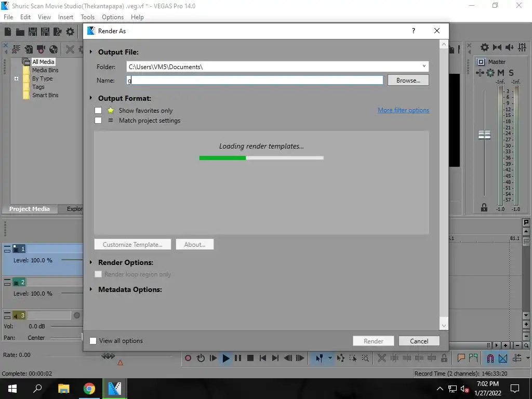Collapse the Output Format section triangle
The width and height of the screenshot is (532, 399).
click(x=91, y=98)
